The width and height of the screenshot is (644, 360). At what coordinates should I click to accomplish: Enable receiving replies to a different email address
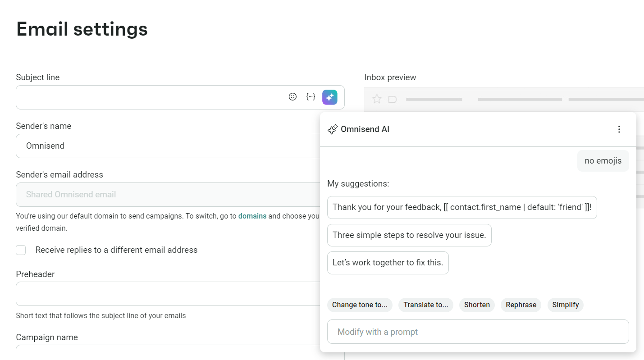pos(21,250)
